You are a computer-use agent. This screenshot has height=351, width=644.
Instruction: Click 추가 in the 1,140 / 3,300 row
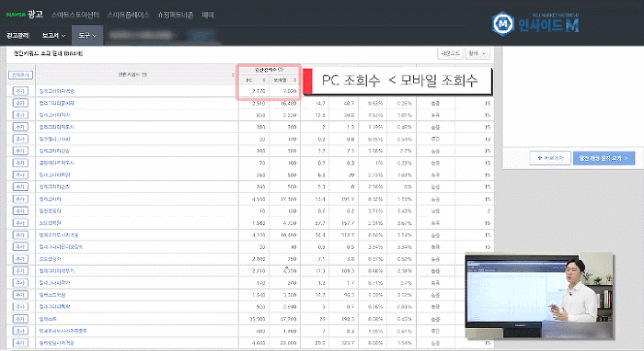20,295
